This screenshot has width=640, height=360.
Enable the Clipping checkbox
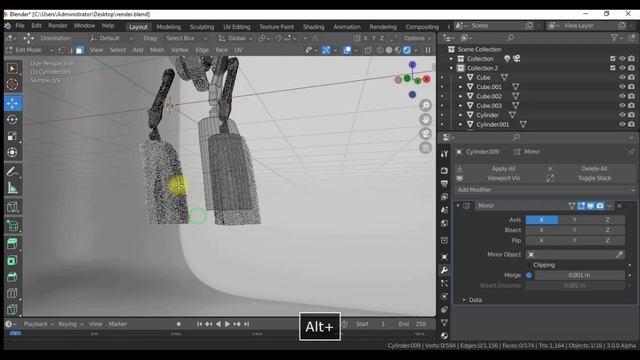click(529, 265)
